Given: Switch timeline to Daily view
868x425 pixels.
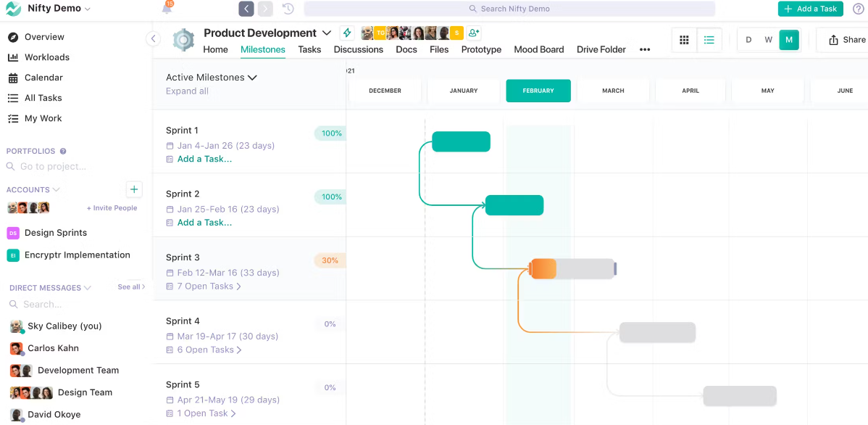Looking at the screenshot, I should (748, 40).
